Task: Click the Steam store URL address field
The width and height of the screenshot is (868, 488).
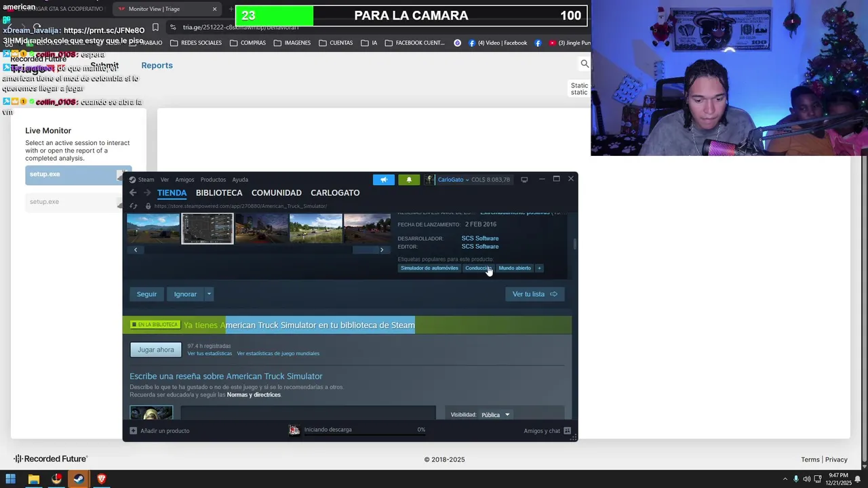Action: [241, 206]
